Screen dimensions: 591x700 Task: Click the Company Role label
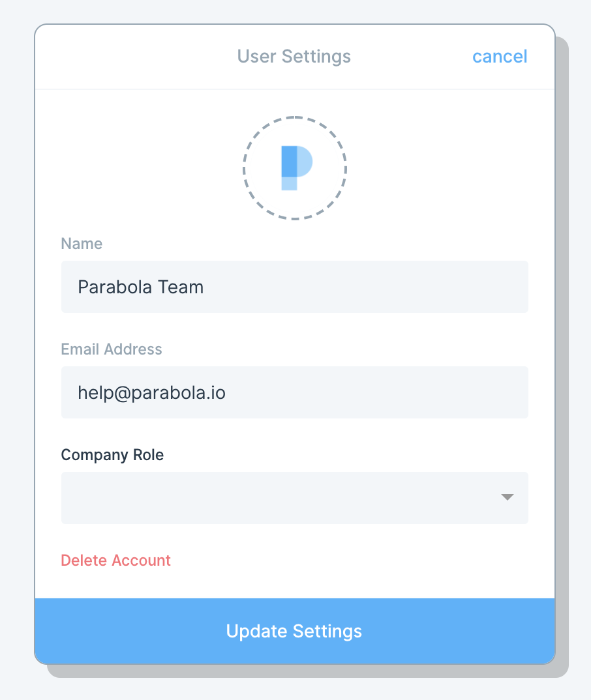click(x=112, y=455)
